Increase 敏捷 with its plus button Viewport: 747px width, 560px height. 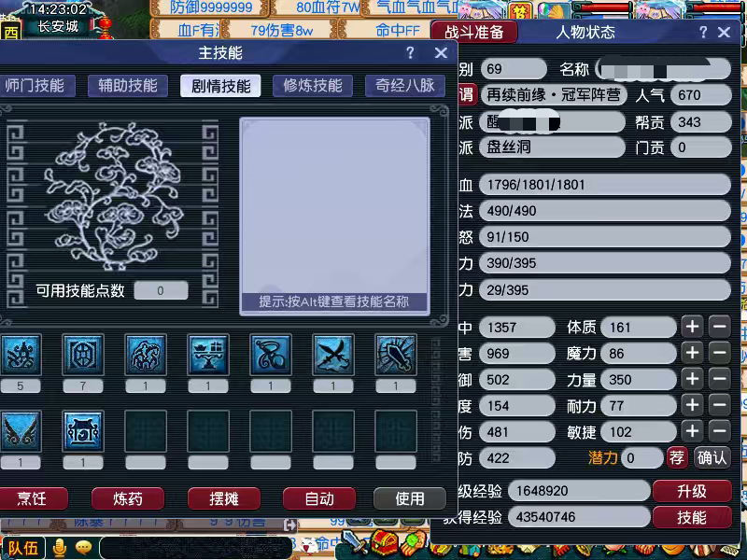(692, 431)
